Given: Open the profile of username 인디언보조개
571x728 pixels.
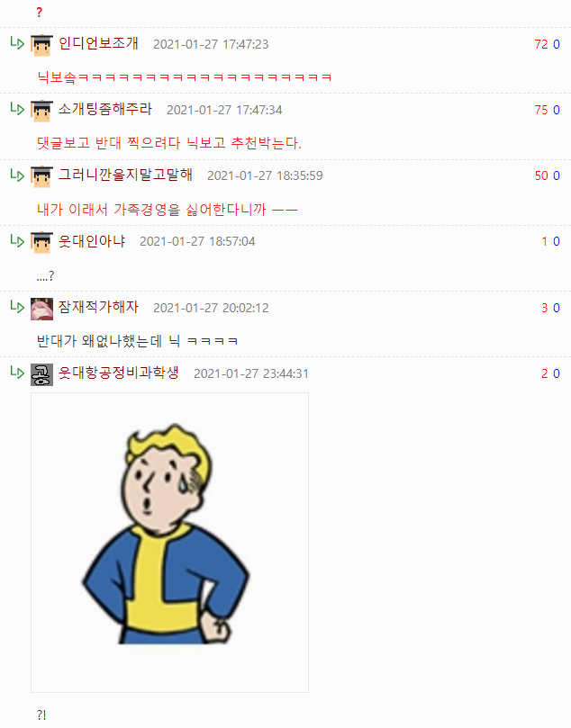Looking at the screenshot, I should [x=98, y=43].
